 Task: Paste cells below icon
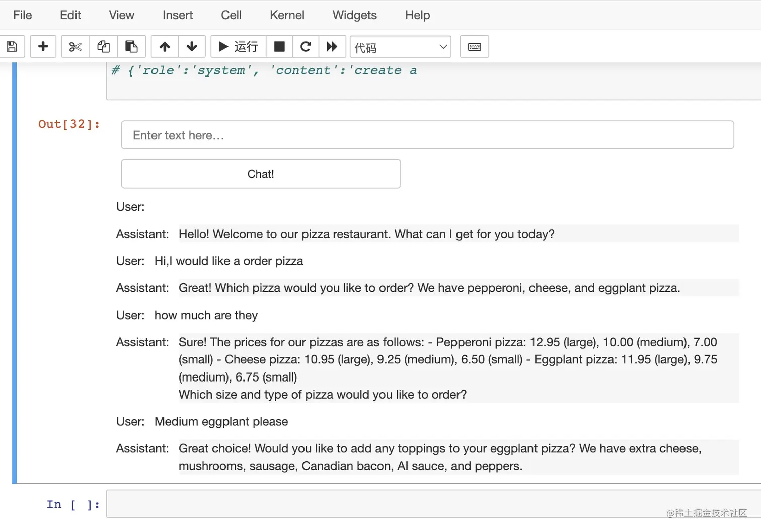point(131,47)
